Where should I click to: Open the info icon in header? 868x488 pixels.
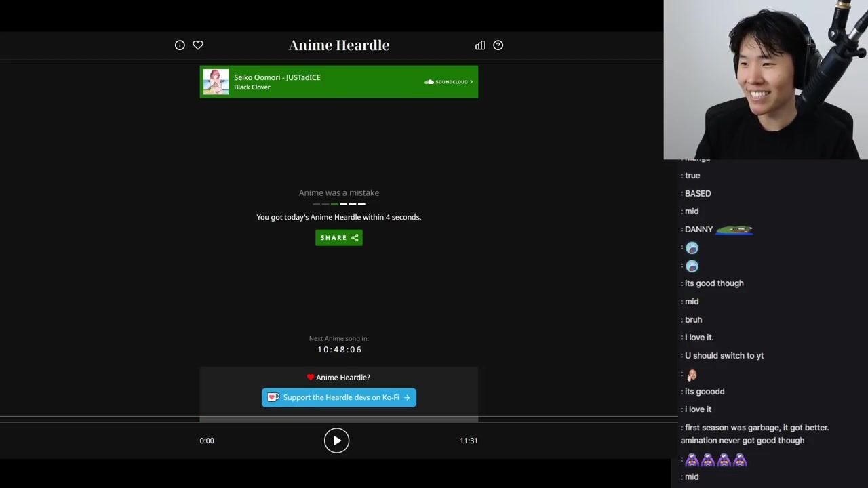coord(180,45)
